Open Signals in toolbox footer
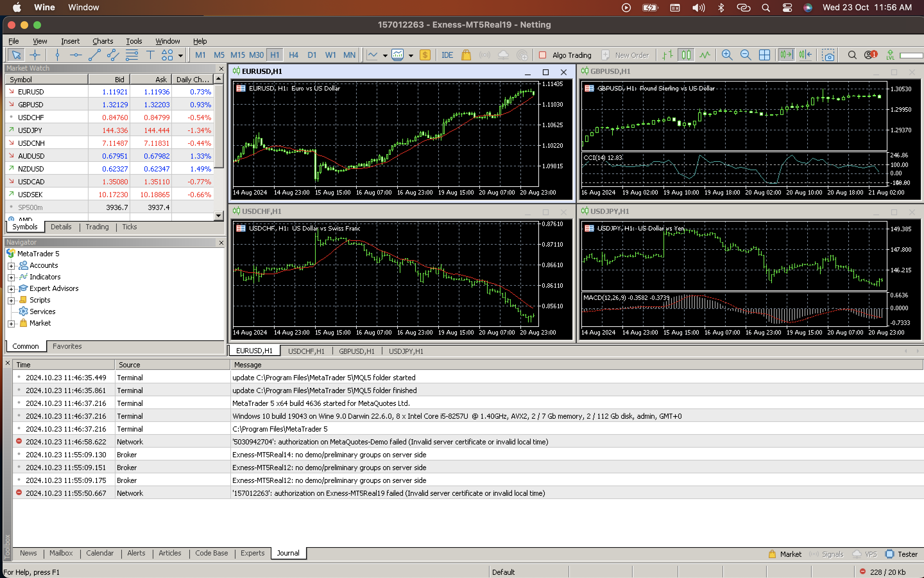The height and width of the screenshot is (578, 924). 826,554
